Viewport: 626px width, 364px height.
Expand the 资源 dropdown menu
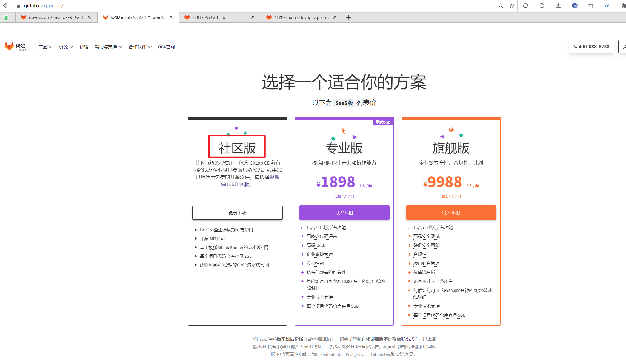click(66, 47)
